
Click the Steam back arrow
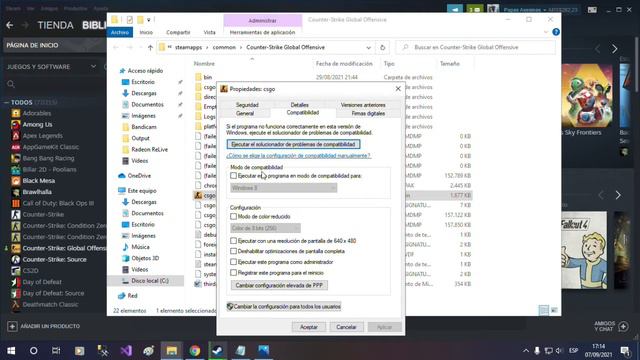click(x=10, y=25)
